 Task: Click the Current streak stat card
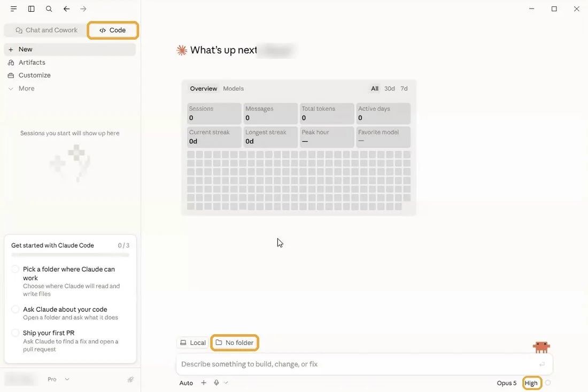click(214, 137)
